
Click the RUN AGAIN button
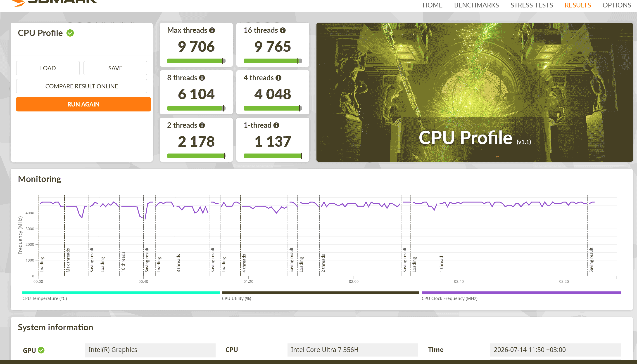[x=83, y=104]
